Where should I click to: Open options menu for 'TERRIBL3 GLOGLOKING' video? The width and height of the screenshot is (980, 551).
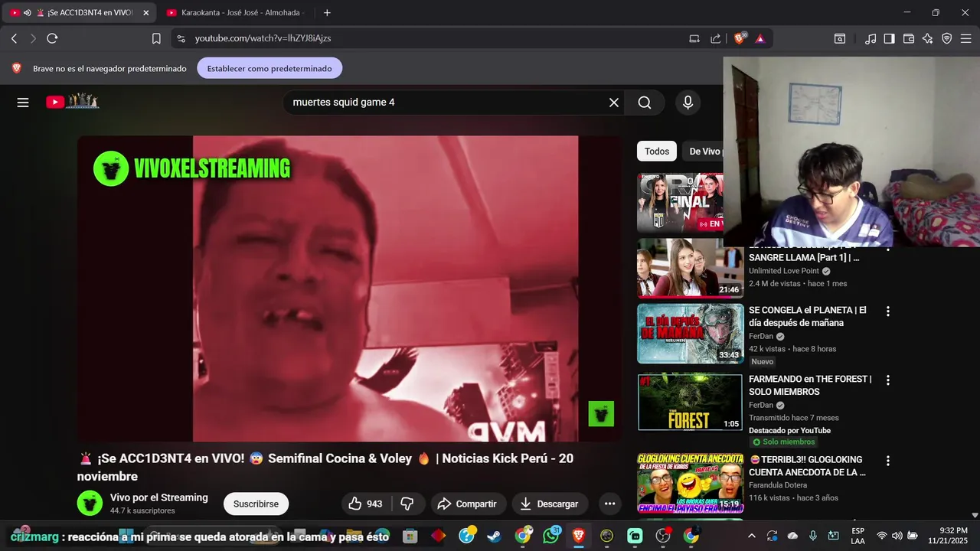coord(888,461)
